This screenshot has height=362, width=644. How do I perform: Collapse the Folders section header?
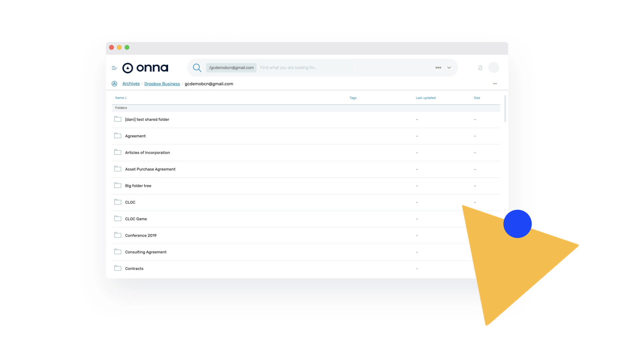pyautogui.click(x=121, y=108)
